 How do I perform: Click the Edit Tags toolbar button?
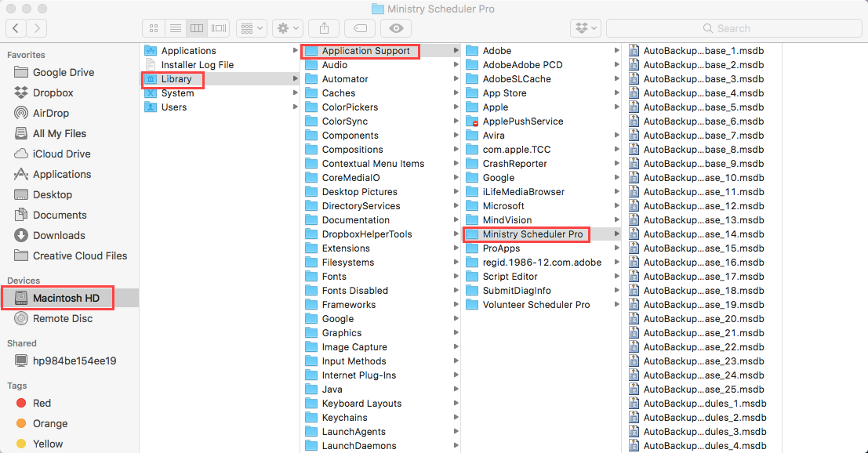coord(359,28)
